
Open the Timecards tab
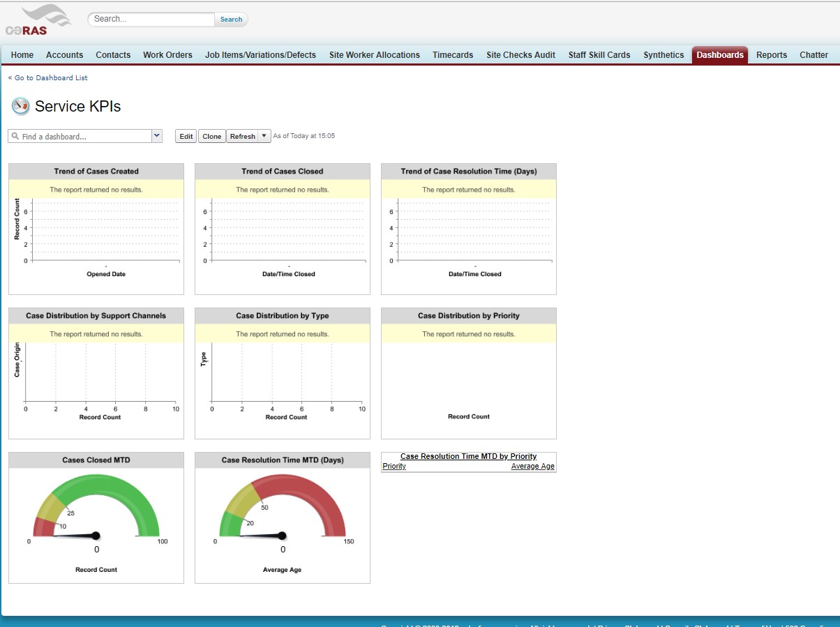click(453, 55)
